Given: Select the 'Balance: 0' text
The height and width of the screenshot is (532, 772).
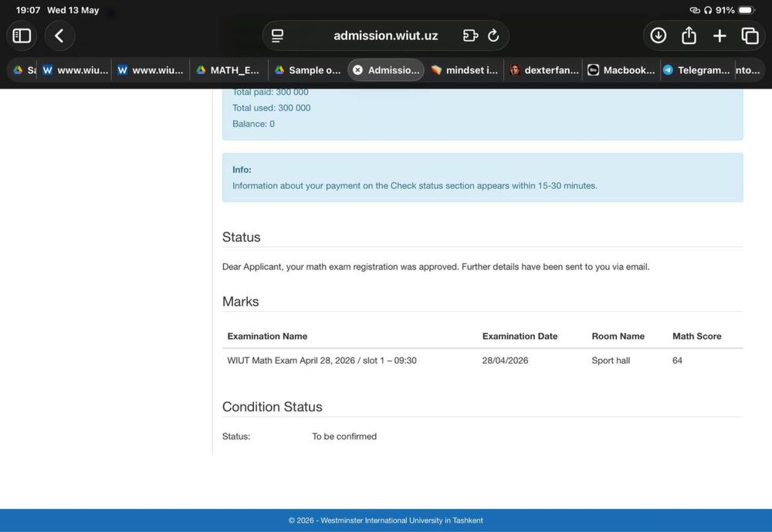Looking at the screenshot, I should [253, 124].
